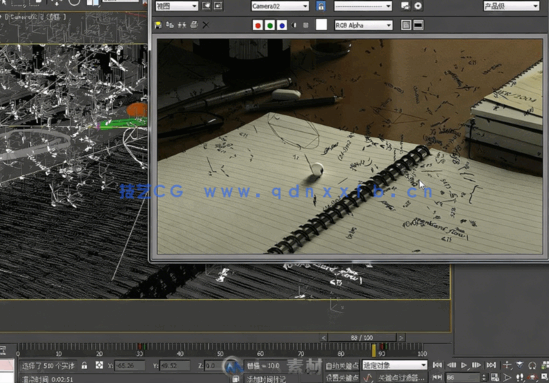Open environment and effects icon
Image resolution: width=549 pixels, height=383 pixels.
418,6
